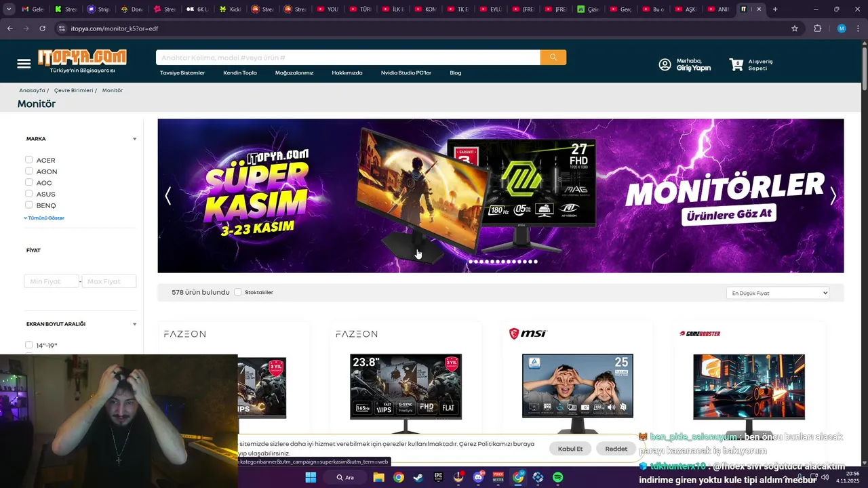This screenshot has height=488, width=868.
Task: Show next banner with right arrow
Action: pyautogui.click(x=833, y=196)
